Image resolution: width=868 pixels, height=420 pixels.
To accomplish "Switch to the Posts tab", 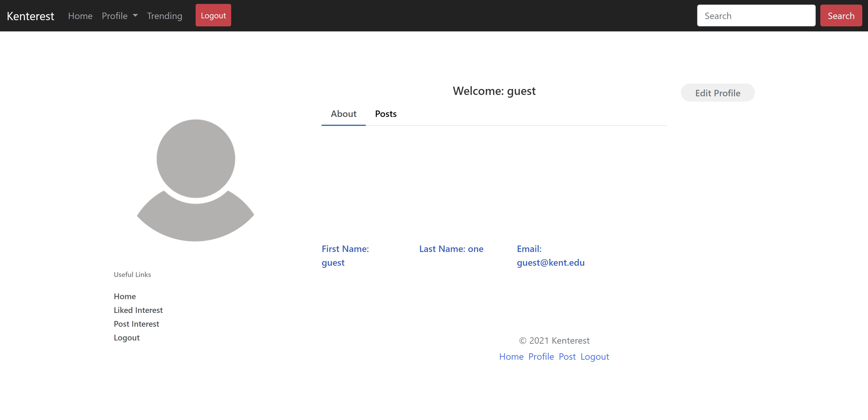I will pyautogui.click(x=386, y=114).
